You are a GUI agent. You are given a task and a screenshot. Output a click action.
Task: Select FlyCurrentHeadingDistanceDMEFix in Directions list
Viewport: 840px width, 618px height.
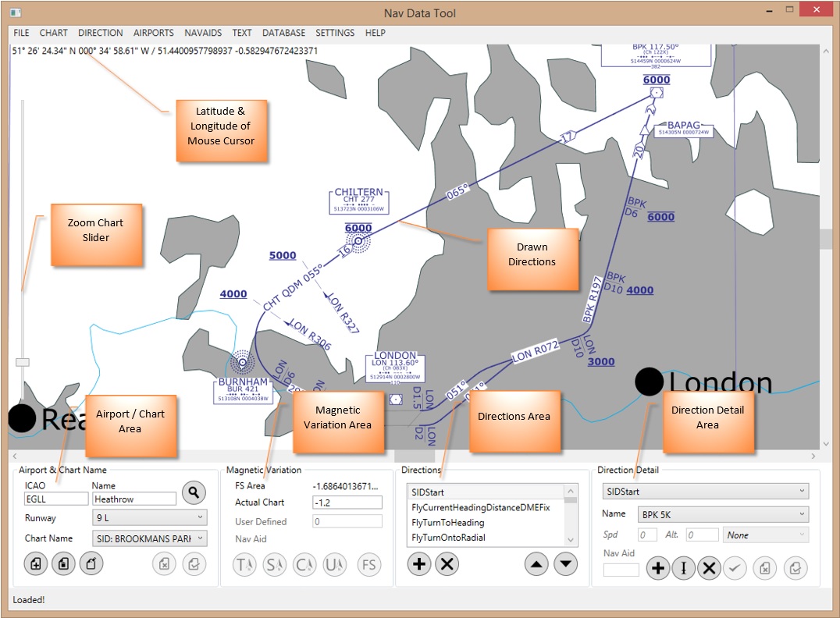(x=486, y=507)
